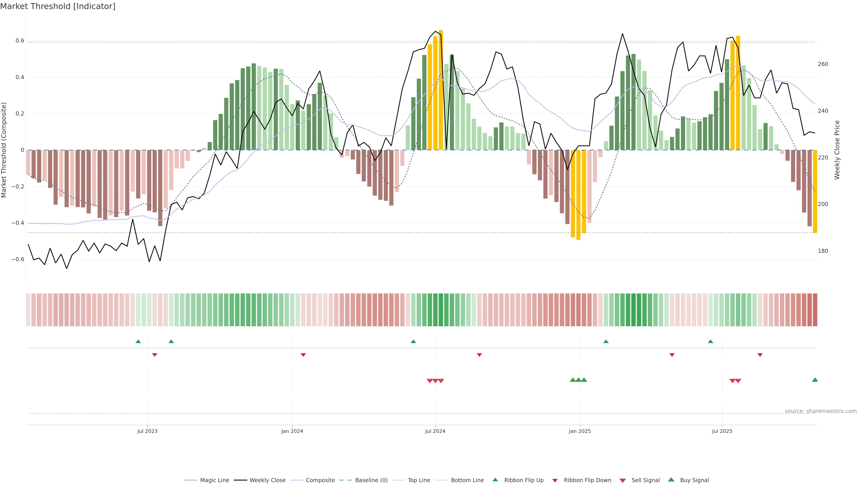Toggle the Baseline (0) legend entry
Screen dimensions: 868x488
371,480
